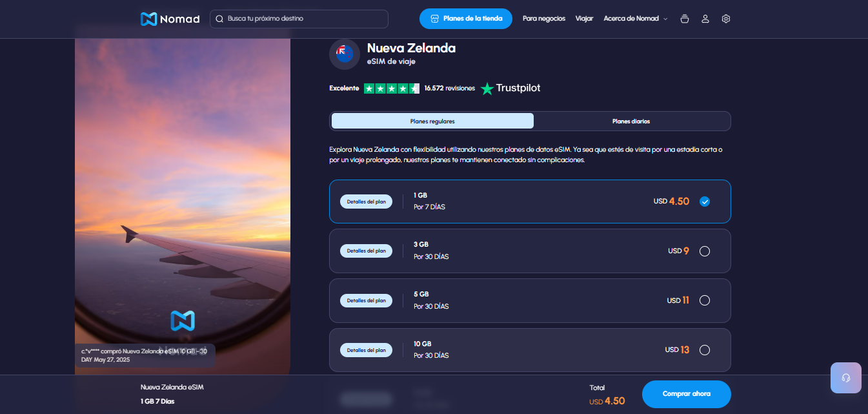This screenshot has width=868, height=414.
Task: Select the 3 GB plan radio button
Action: tap(705, 251)
